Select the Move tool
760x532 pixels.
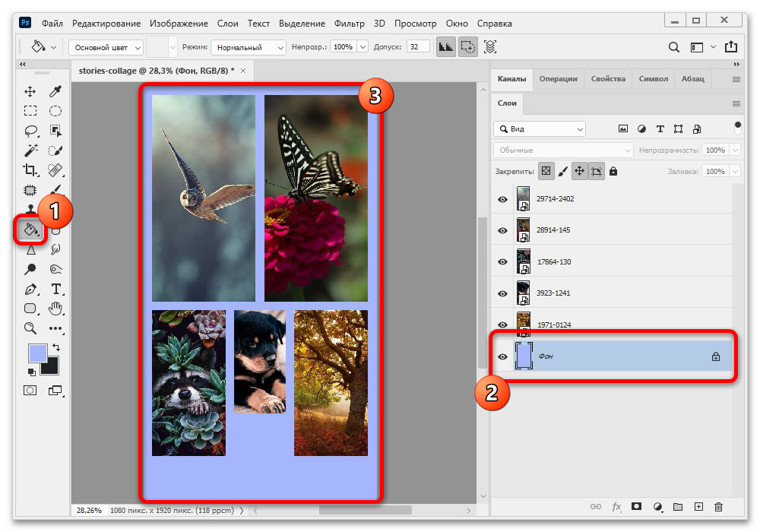pyautogui.click(x=30, y=92)
